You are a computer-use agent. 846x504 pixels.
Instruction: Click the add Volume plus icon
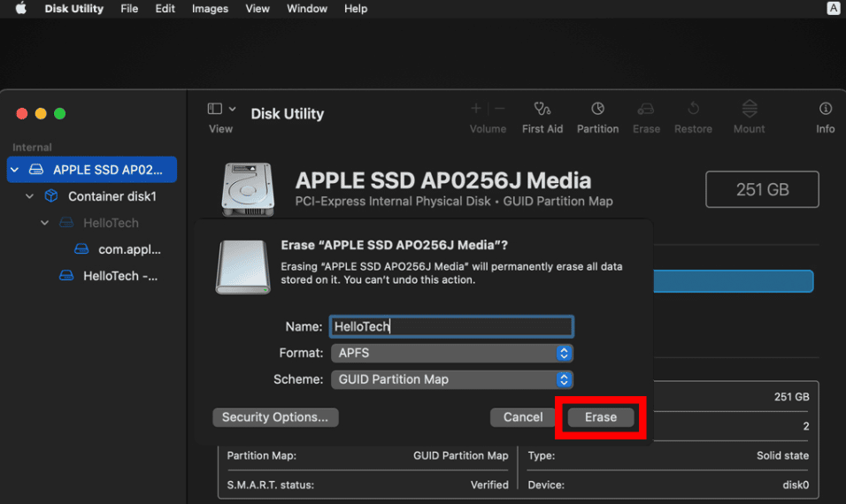tap(475, 109)
